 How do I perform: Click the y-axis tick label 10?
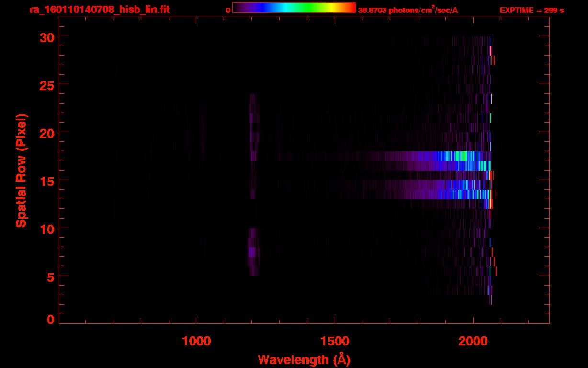click(47, 229)
